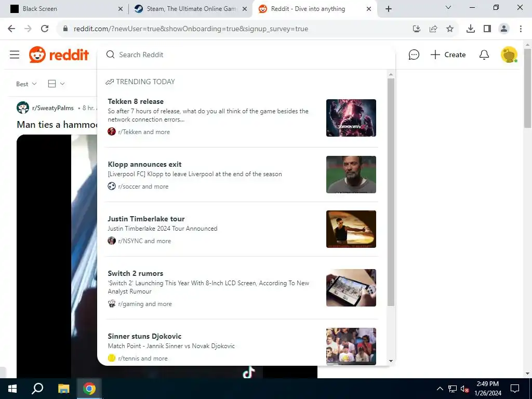The width and height of the screenshot is (532, 399).
Task: Open File Explorer from taskbar
Action: tap(63, 389)
